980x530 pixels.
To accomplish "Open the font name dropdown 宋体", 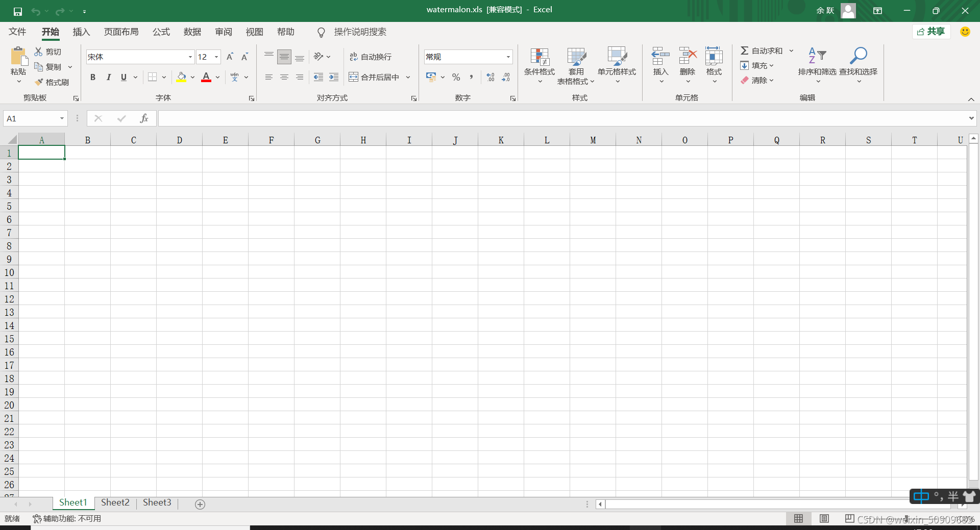I will (x=190, y=57).
